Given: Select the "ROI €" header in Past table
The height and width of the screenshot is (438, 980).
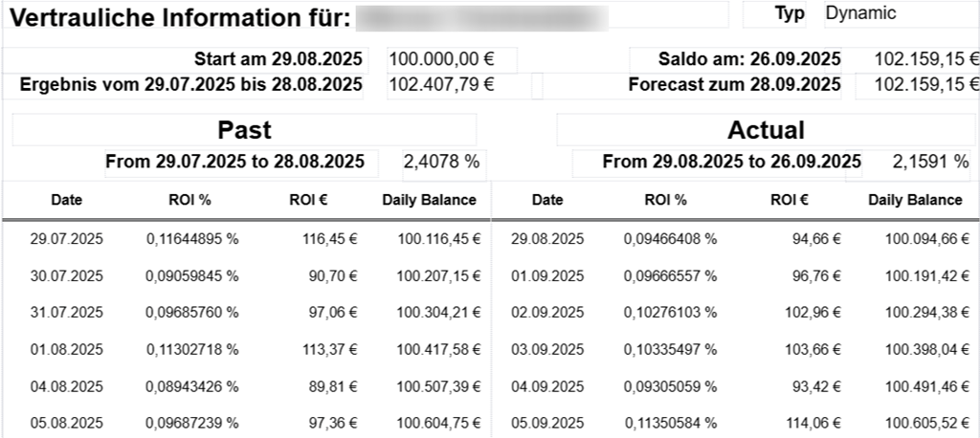Looking at the screenshot, I should pyautogui.click(x=308, y=200).
